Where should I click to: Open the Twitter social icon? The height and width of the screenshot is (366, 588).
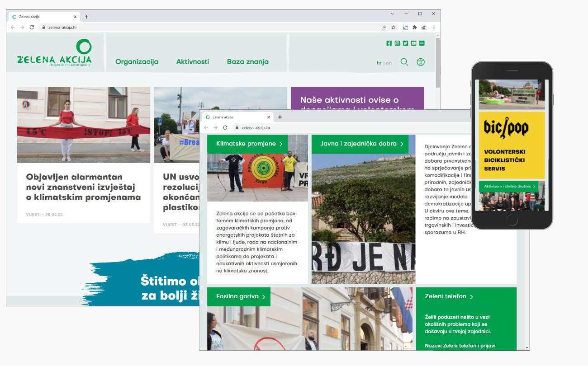click(405, 43)
